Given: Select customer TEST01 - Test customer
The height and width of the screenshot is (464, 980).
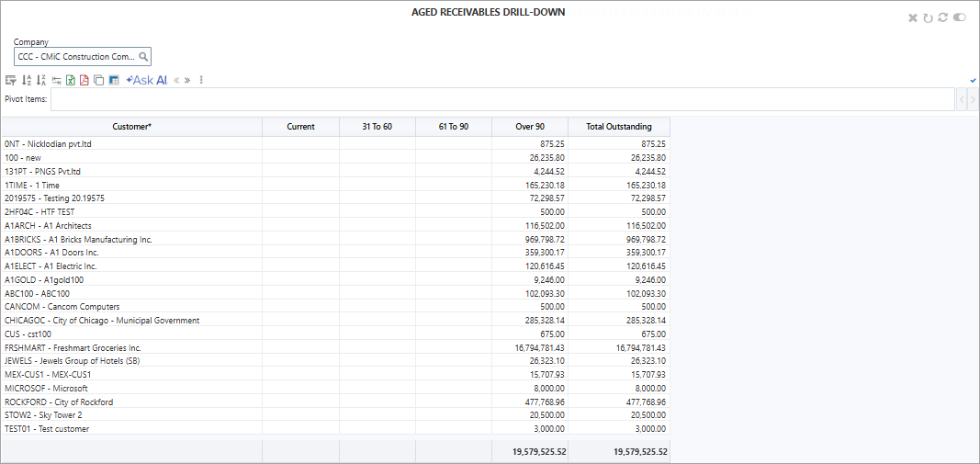Looking at the screenshot, I should click(47, 429).
